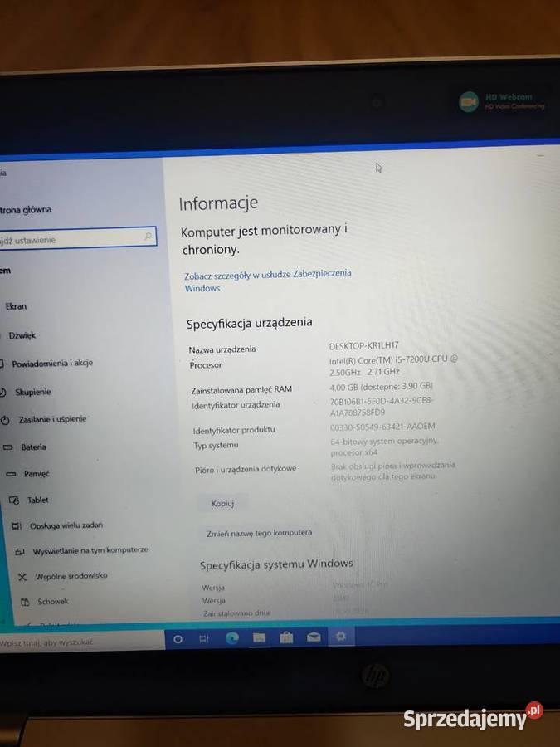
Task: Click the multitasking icon beside Obsługa wielu zadań
Action: tap(17, 526)
